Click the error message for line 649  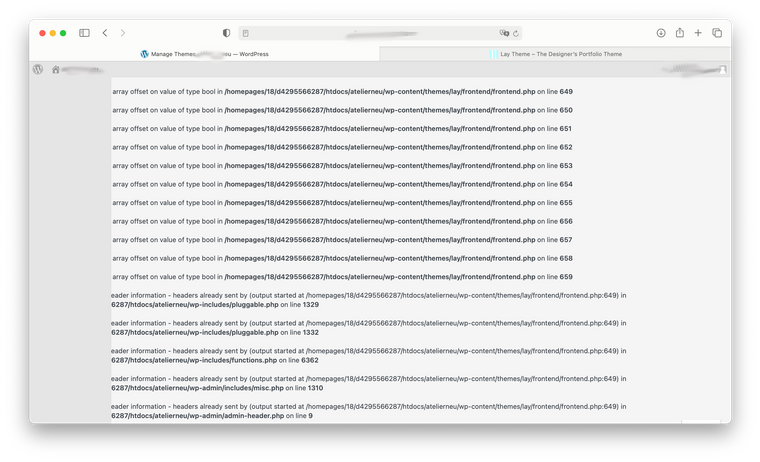(x=342, y=92)
